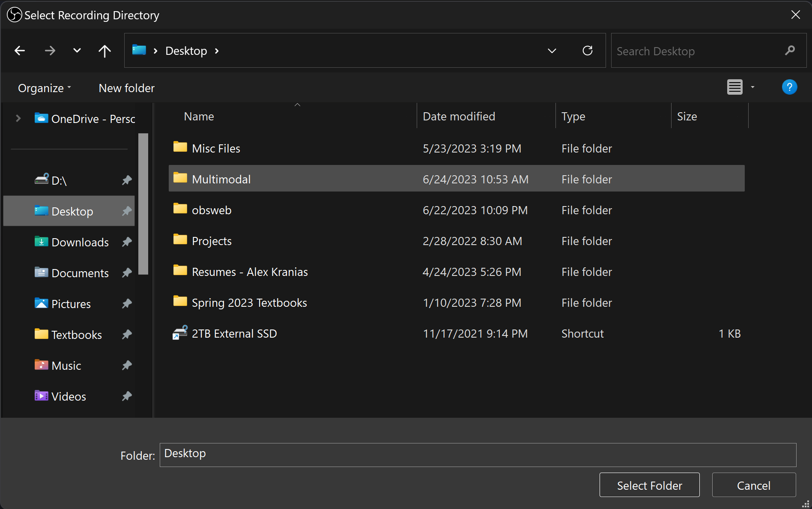Expand the OneDrive tree node

click(x=18, y=119)
